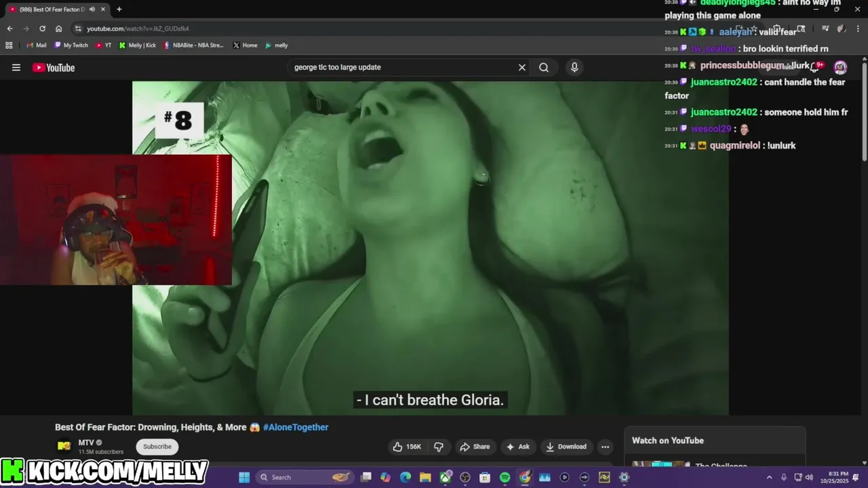Open the MTV channel name link
Image resolution: width=868 pixels, height=488 pixels.
tap(86, 443)
